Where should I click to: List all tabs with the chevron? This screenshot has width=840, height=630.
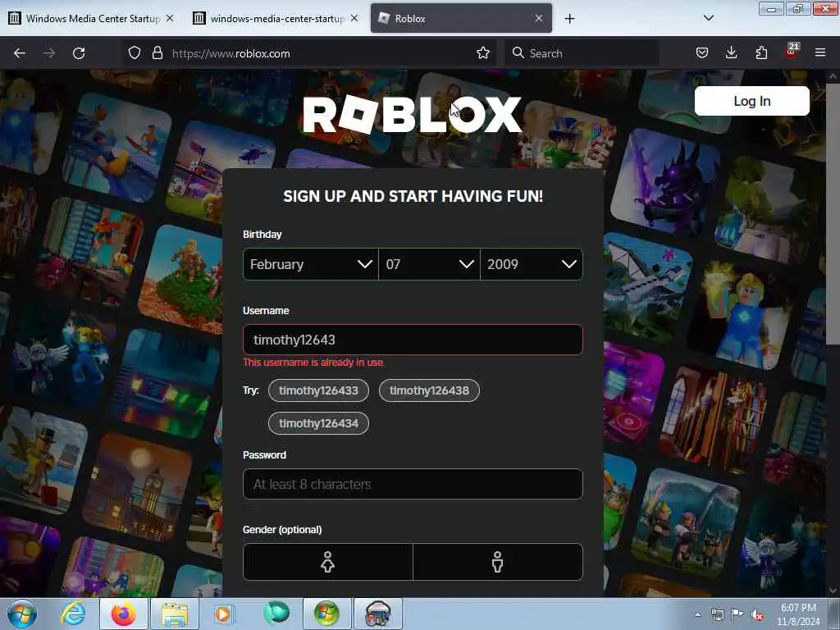(x=708, y=18)
